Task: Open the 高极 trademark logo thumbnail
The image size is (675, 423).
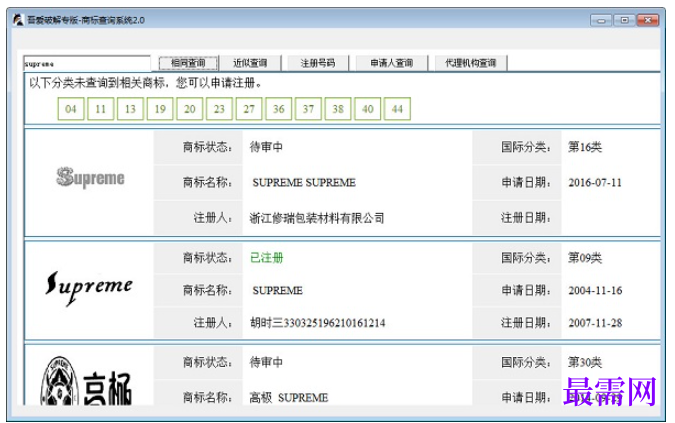Action: point(86,381)
